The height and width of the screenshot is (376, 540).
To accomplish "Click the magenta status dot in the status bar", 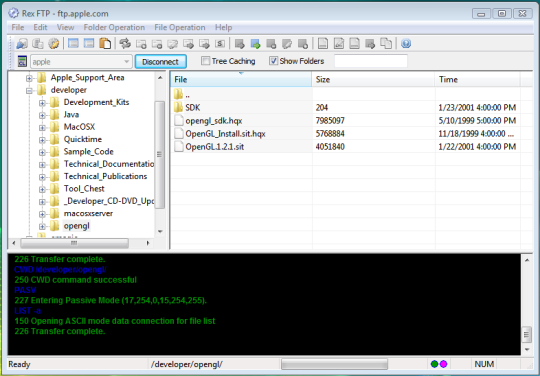I will [x=444, y=364].
